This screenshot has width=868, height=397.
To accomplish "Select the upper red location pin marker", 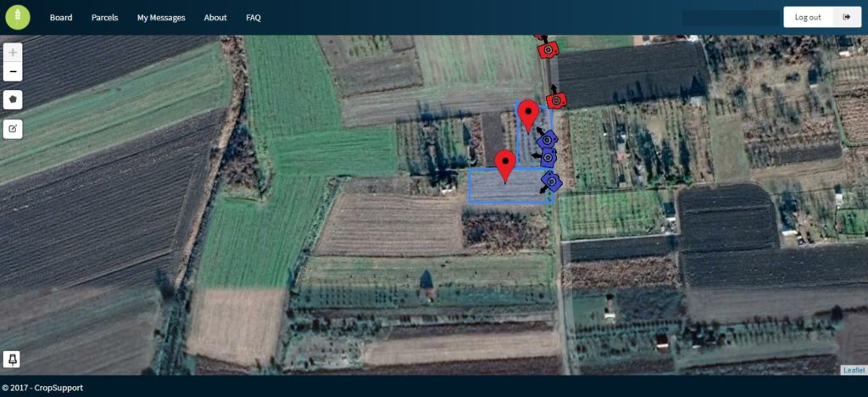I will coord(529,115).
